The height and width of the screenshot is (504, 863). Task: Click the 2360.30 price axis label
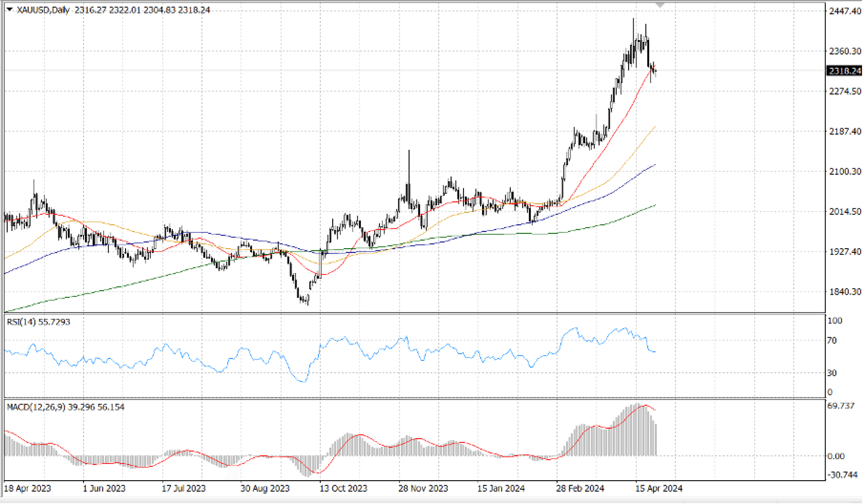[844, 51]
